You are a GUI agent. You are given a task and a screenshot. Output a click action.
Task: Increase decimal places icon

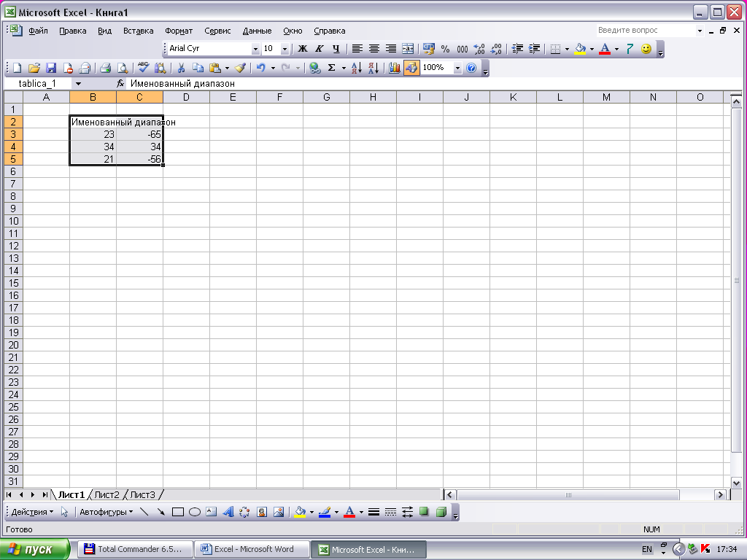479,49
